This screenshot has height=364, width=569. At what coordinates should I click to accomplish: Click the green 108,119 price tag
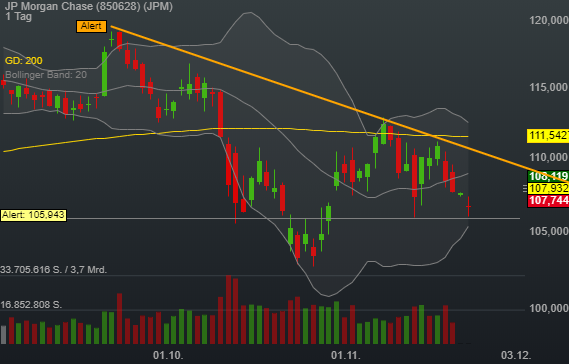548,176
